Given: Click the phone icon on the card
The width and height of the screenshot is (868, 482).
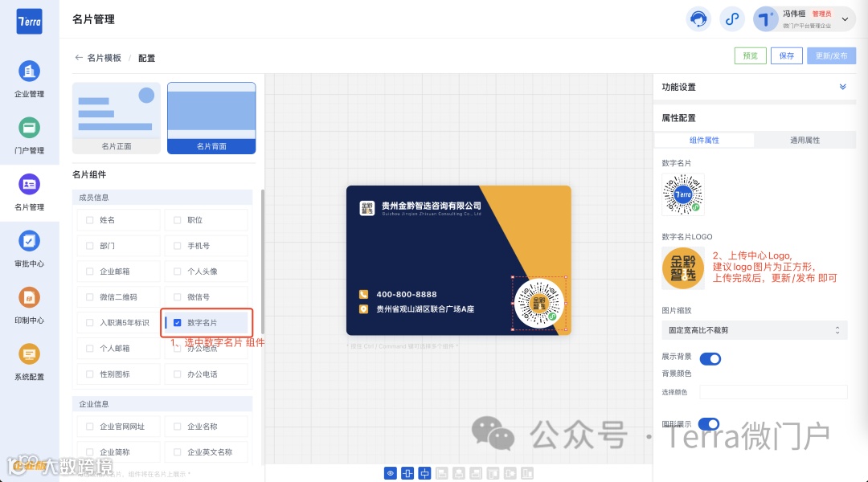Looking at the screenshot, I should tap(364, 294).
